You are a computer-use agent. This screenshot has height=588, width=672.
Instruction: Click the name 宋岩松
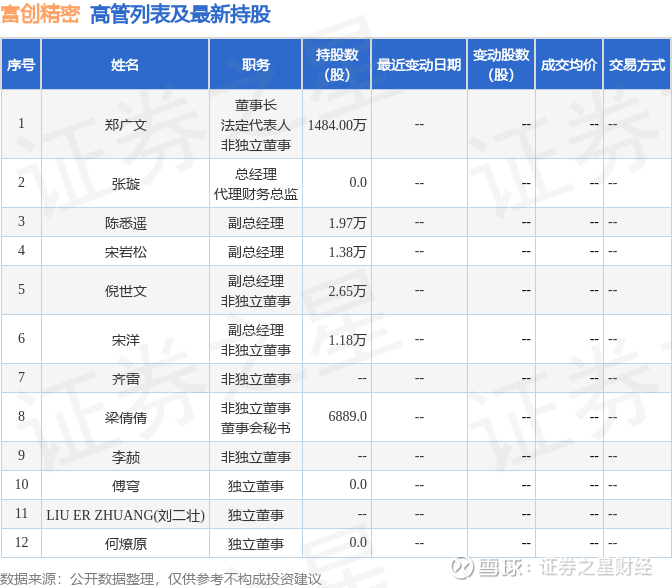coord(126,252)
